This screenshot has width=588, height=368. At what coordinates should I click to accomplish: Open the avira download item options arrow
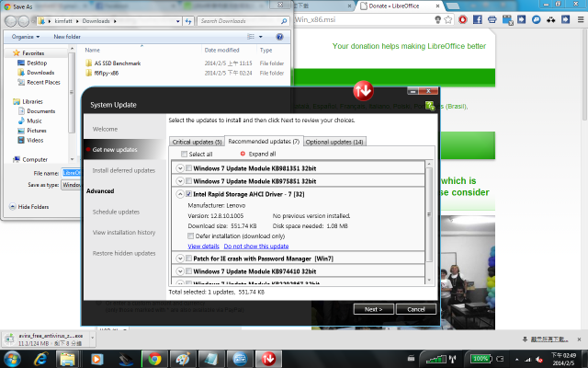92,339
